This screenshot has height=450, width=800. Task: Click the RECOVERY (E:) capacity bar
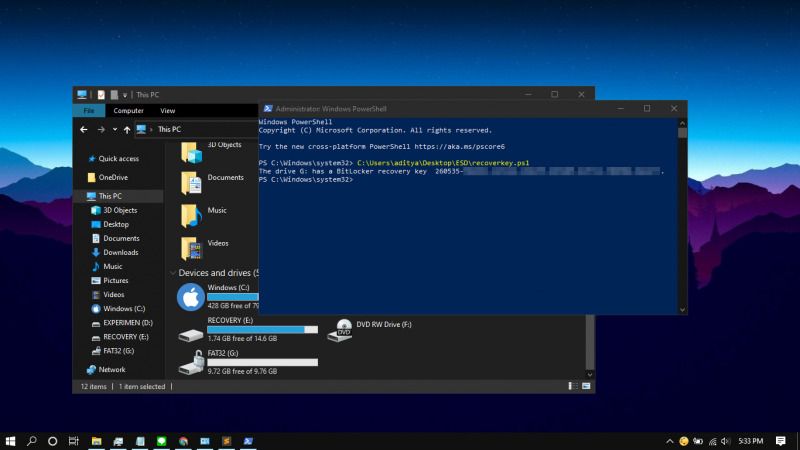pyautogui.click(x=262, y=330)
